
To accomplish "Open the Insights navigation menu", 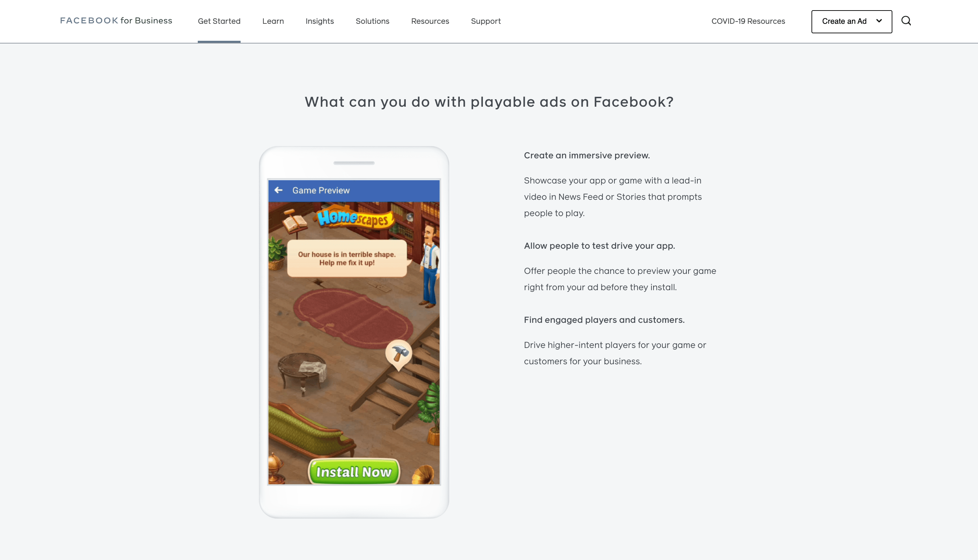I will [x=319, y=21].
